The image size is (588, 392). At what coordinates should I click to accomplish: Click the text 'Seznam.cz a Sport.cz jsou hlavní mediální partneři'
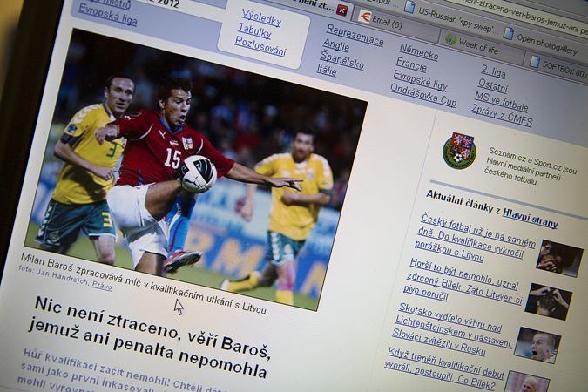(530, 166)
